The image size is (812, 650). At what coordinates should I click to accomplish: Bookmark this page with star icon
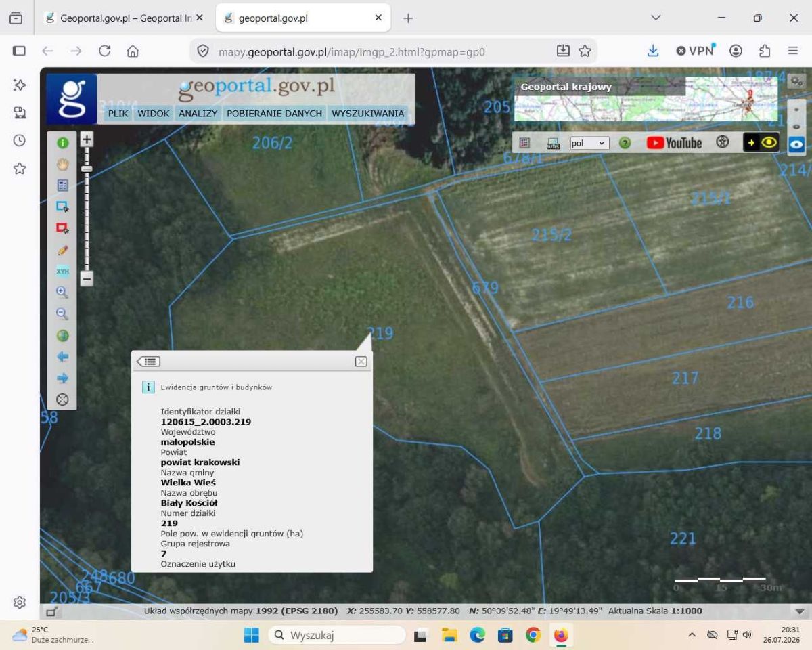[x=585, y=51]
